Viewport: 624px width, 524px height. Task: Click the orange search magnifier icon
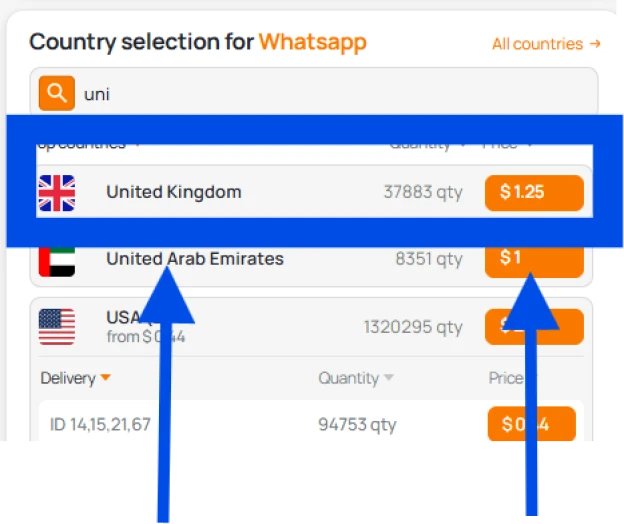(57, 93)
